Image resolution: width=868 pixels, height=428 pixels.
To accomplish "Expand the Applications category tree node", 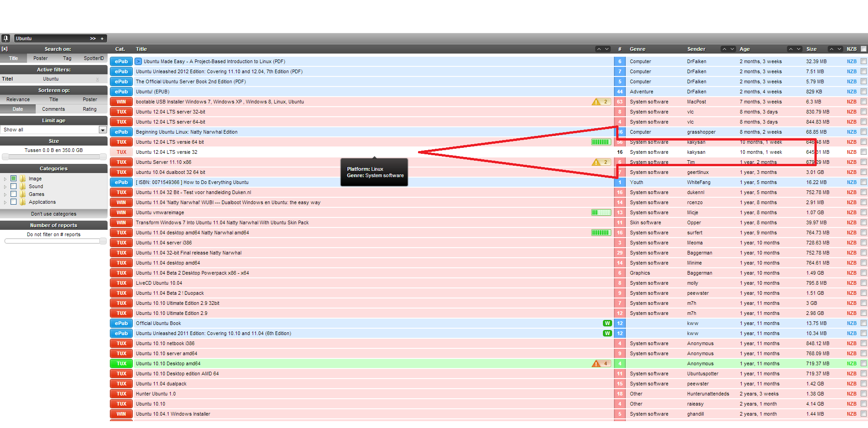I will click(x=5, y=202).
